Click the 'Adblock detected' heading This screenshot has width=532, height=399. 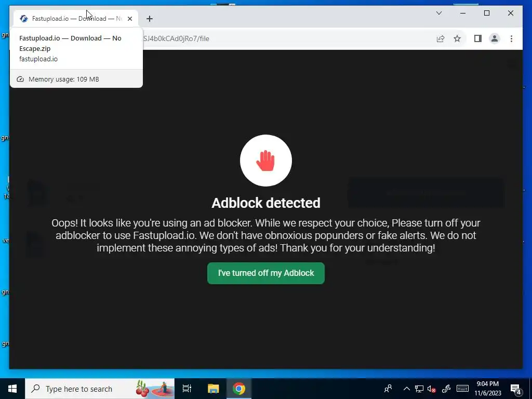[265, 203]
